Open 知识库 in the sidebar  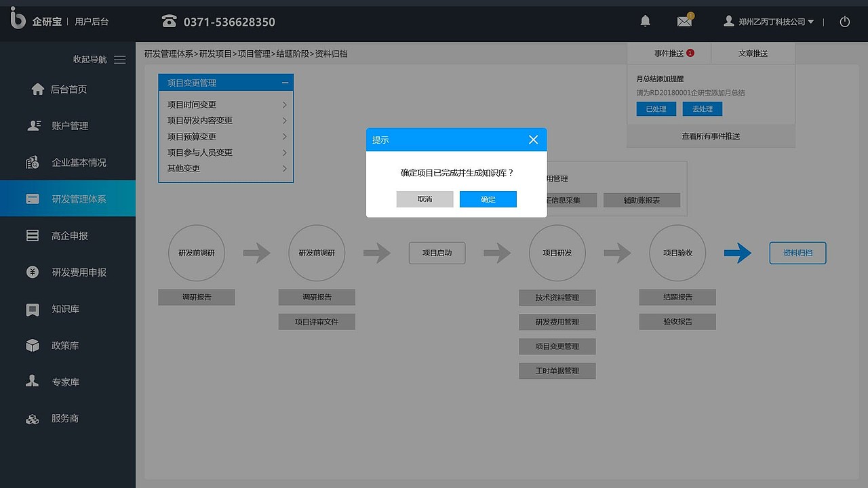click(x=68, y=309)
